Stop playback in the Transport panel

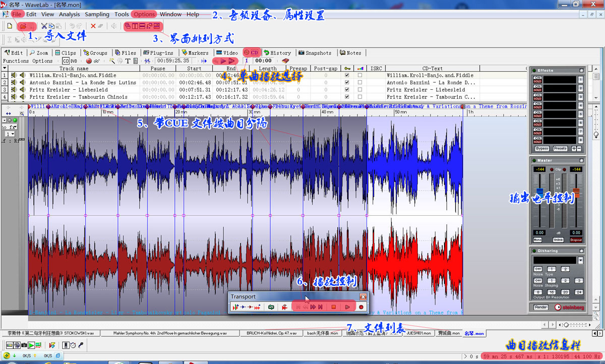point(333,307)
